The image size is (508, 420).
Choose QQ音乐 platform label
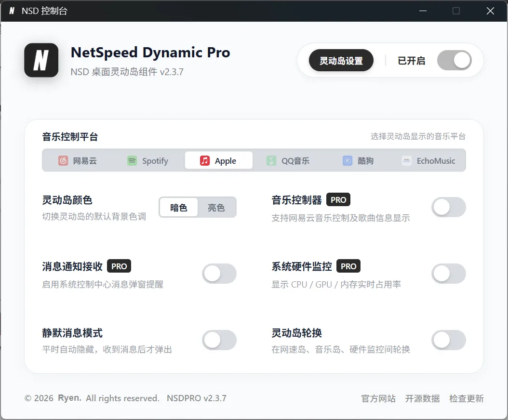point(295,161)
